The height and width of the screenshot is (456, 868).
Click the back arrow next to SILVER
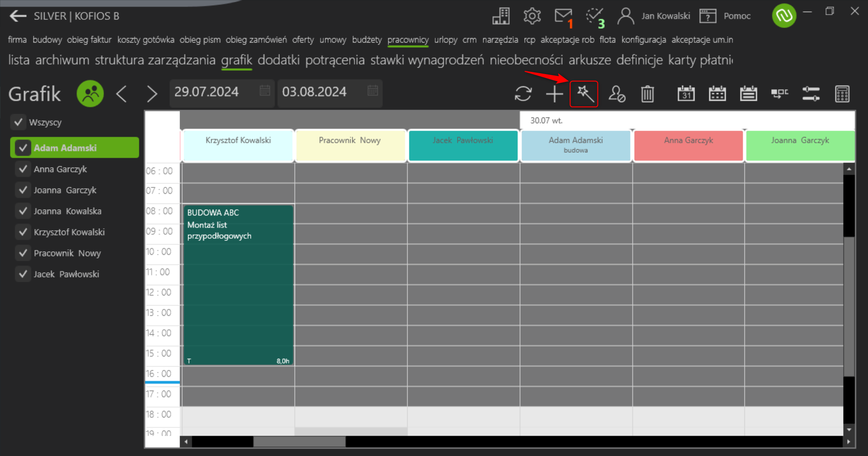coord(18,16)
